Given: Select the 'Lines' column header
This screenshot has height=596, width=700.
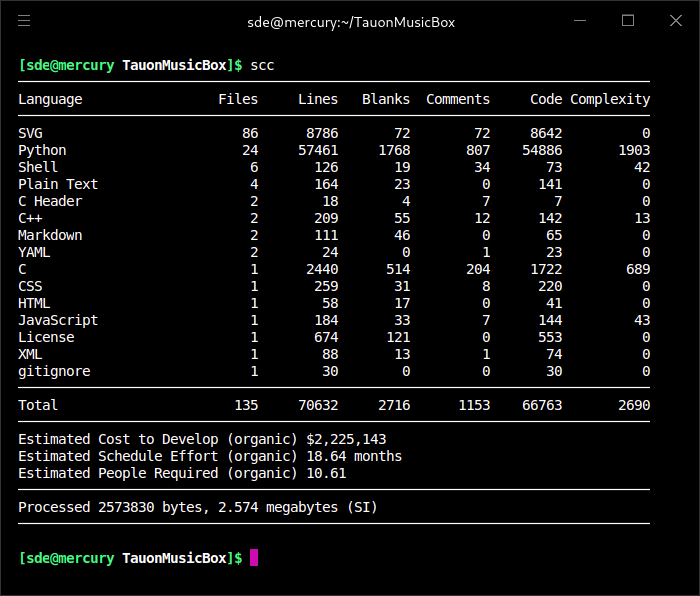Looking at the screenshot, I should click(318, 99).
